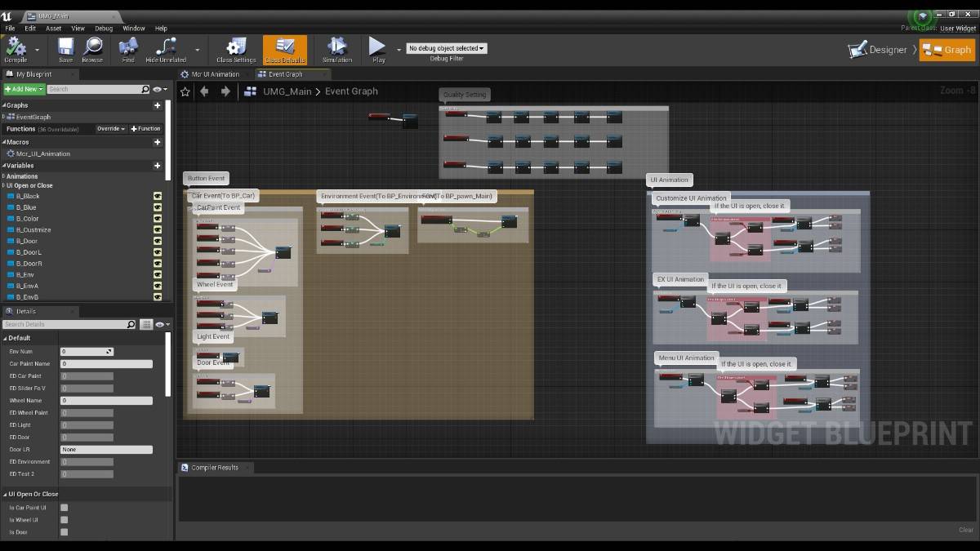Open the File menu
Viewport: 980px width, 551px height.
tap(11, 29)
